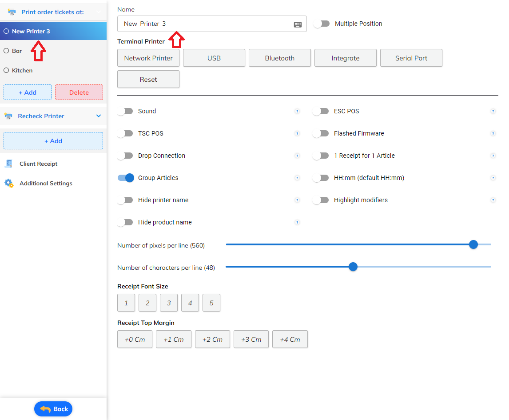Adjust the pixels per line slider

click(x=473, y=244)
